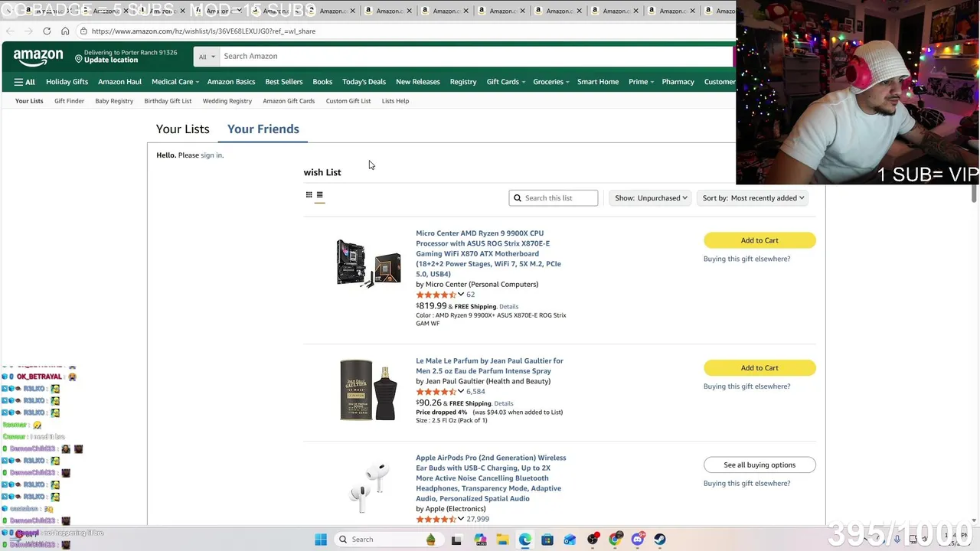980x551 pixels.
Task: Click the Ryzen motherboard product thumbnail
Action: (x=368, y=262)
